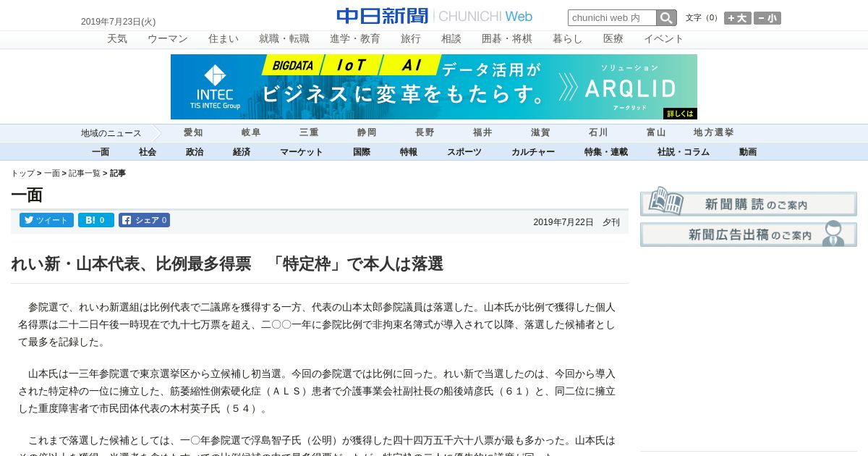
Task: Click header date 2019年7月23日(火)
Action: pos(118,22)
